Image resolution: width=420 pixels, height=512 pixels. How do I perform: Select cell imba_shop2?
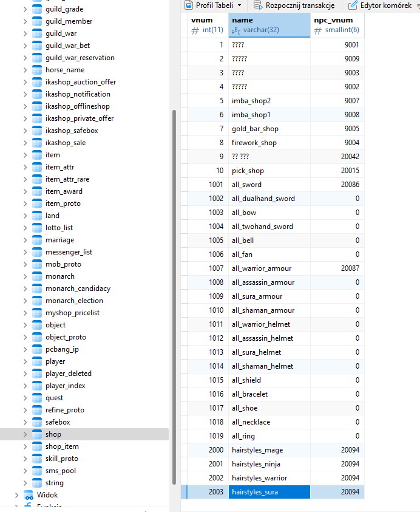pos(269,101)
